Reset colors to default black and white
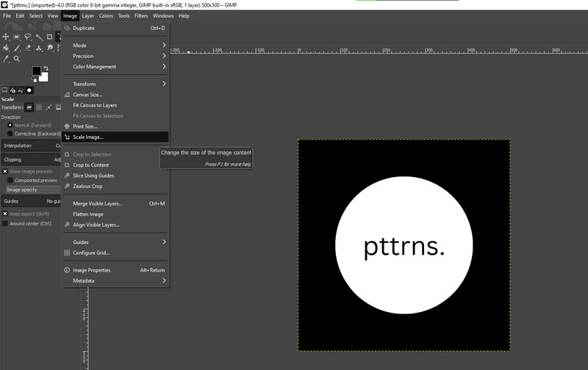The image size is (588, 370). click(x=34, y=79)
